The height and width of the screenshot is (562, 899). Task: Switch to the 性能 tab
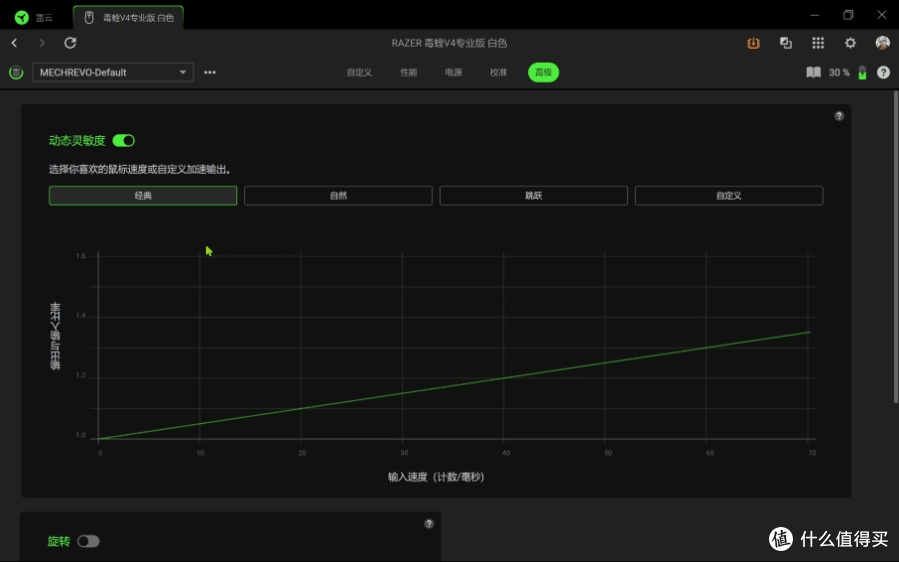click(x=409, y=72)
